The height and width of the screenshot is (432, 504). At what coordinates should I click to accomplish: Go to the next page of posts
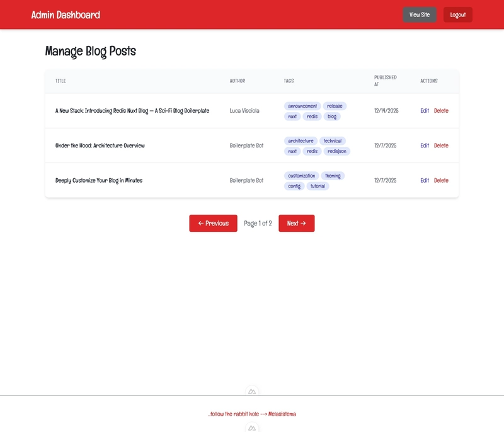coord(295,223)
